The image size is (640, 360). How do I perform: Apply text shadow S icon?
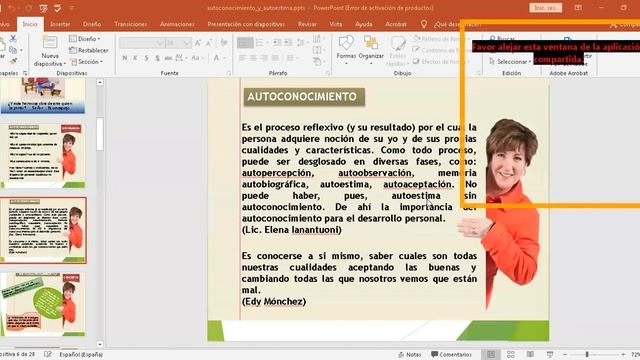pos(157,58)
